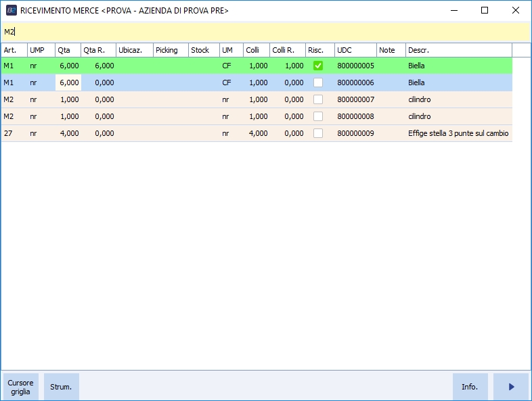Click description Effige stella 3 punte sul cambio
This screenshot has width=532, height=401.
tap(458, 133)
